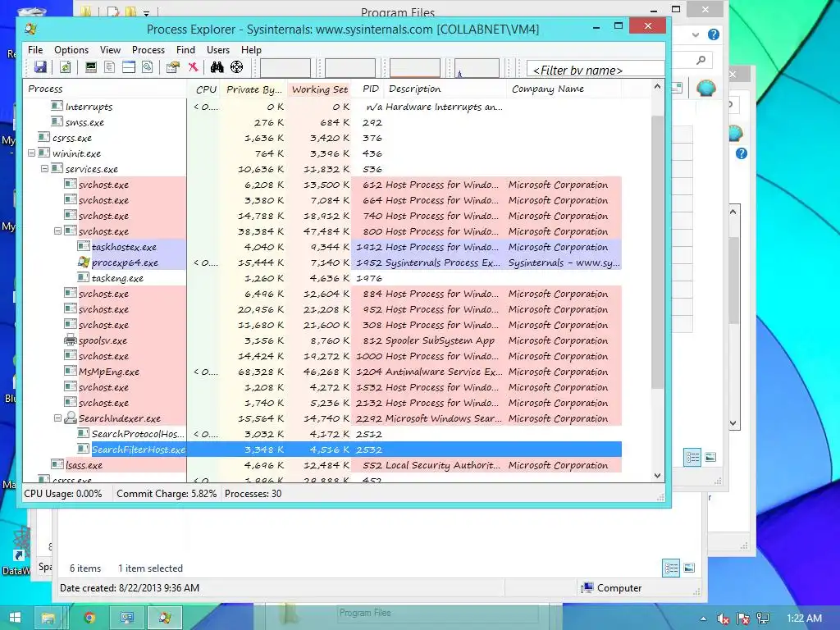Select the smss.exe process row
The height and width of the screenshot is (630, 840).
(322, 122)
